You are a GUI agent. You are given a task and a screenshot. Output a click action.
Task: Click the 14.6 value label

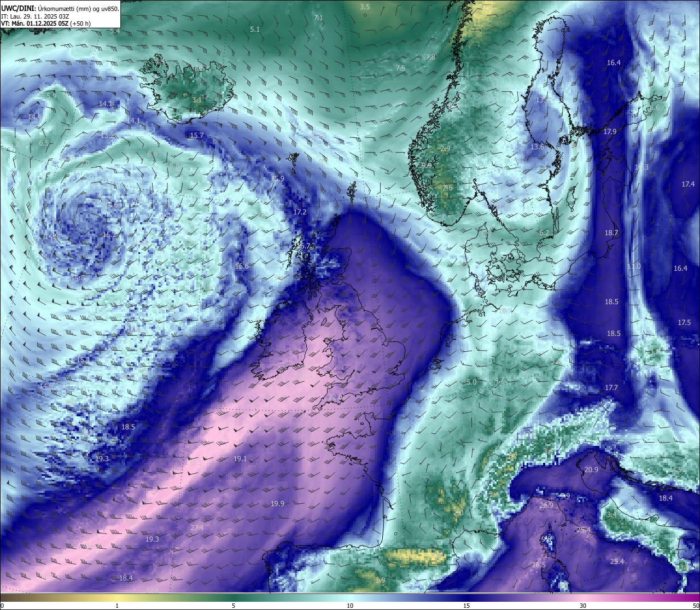pos(46,386)
